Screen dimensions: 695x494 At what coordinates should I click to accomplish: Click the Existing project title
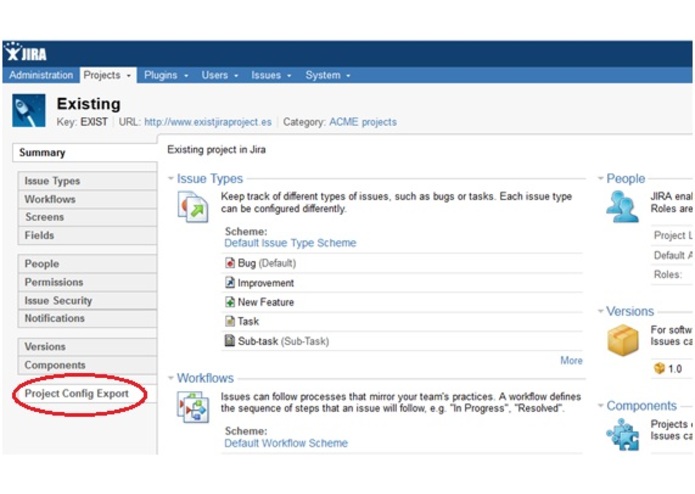[89, 104]
